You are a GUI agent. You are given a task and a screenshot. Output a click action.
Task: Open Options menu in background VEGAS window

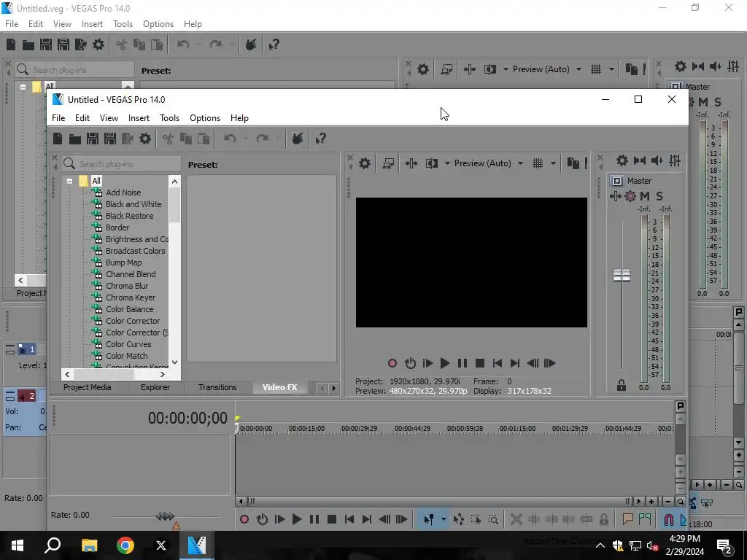[158, 24]
